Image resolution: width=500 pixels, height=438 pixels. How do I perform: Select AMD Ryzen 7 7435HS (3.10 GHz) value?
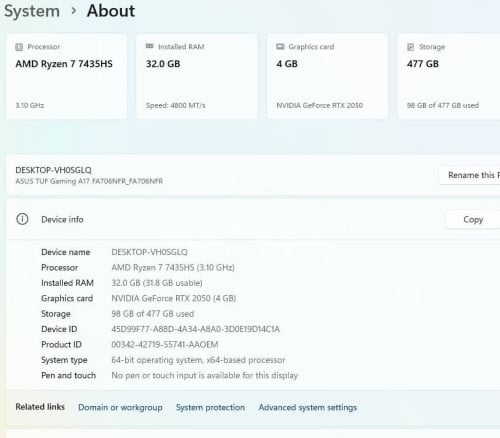coord(173,267)
